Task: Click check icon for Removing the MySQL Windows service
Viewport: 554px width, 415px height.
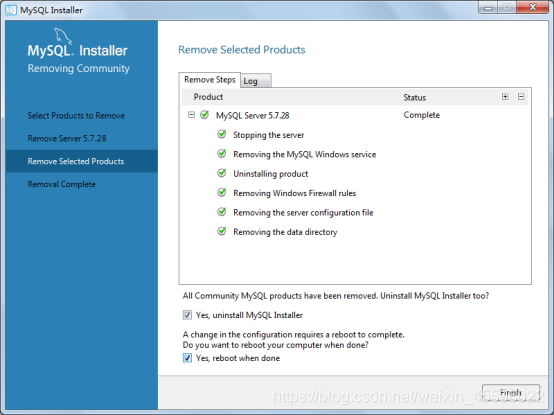Action: [222, 154]
